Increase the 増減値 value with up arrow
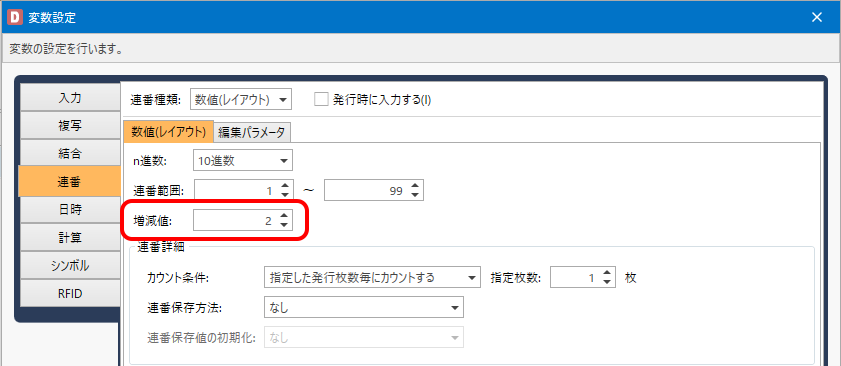Screen dimensions: 841x366 [x=284, y=216]
